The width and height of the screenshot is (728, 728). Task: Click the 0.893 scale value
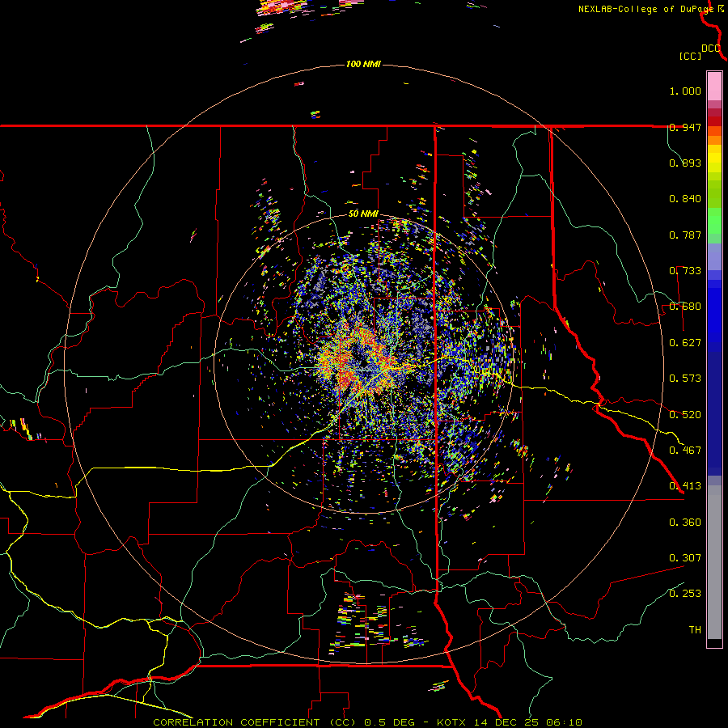(x=685, y=163)
